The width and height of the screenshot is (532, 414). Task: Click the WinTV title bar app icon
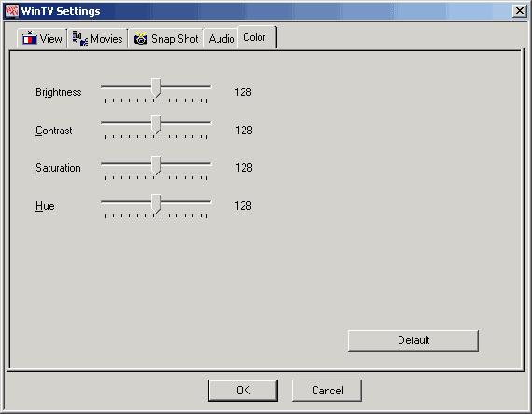[x=12, y=11]
